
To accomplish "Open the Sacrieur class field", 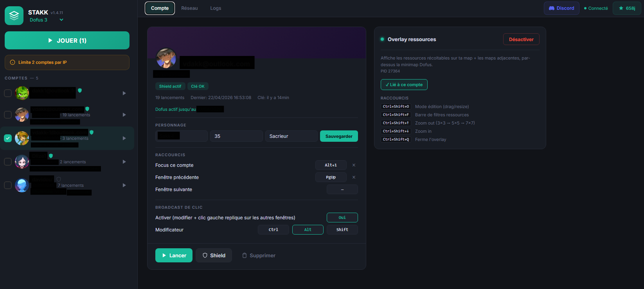I will [291, 136].
